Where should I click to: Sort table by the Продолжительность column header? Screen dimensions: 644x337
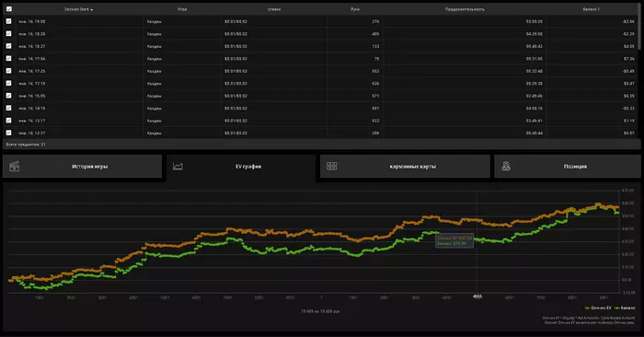point(465,9)
